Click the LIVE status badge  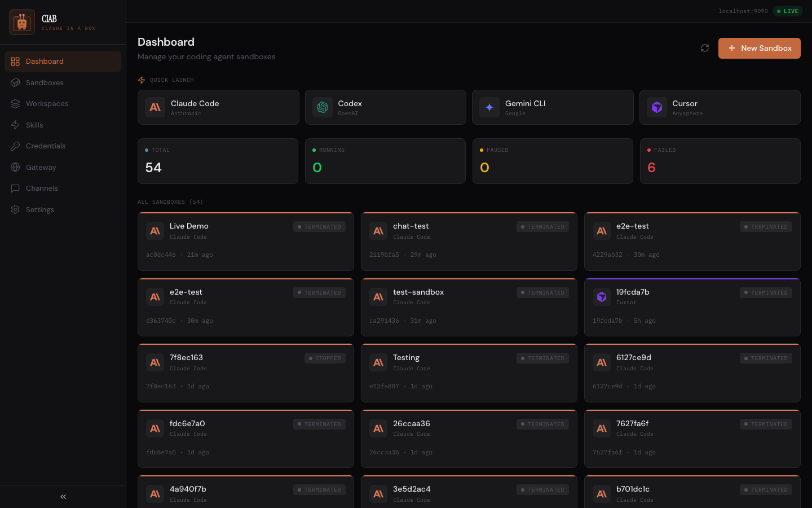coord(788,11)
